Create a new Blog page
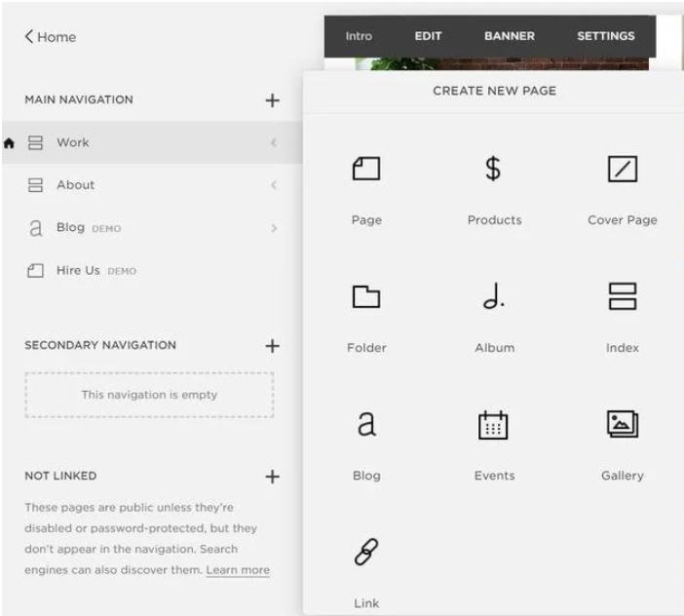Image resolution: width=684 pixels, height=616 pixels. 366,424
